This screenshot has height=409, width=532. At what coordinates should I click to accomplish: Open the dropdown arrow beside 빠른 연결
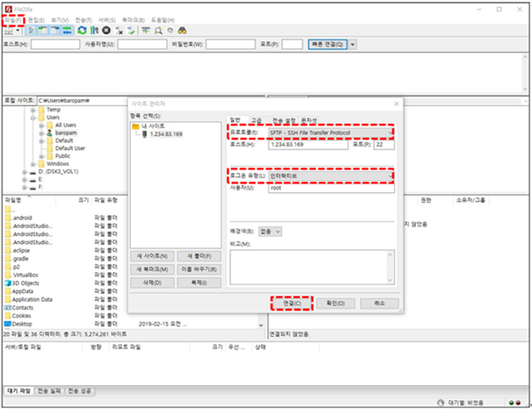(x=353, y=45)
